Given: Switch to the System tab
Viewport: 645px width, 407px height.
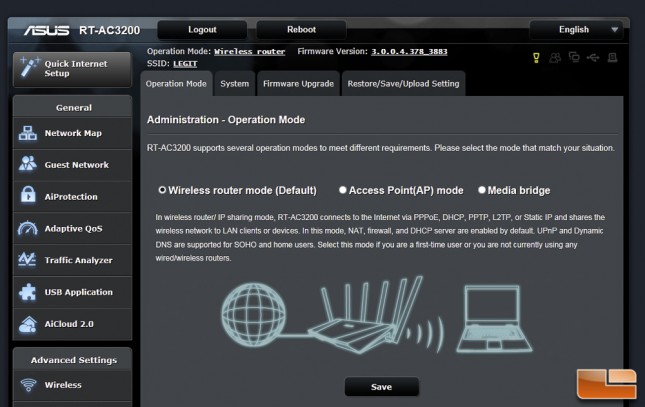Looking at the screenshot, I should tap(234, 84).
